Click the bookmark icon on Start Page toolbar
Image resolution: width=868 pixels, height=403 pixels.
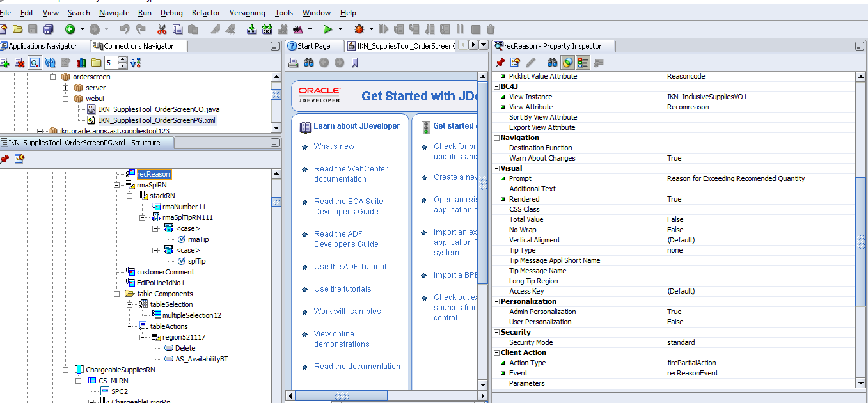(354, 62)
